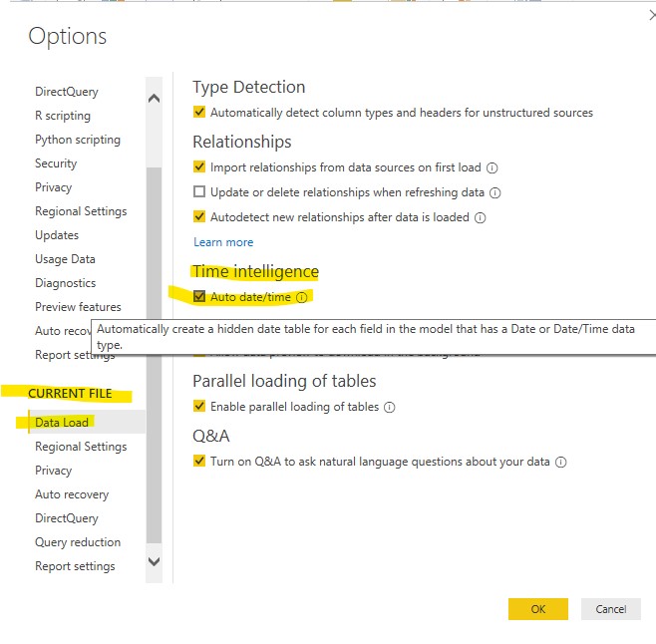Image resolution: width=656 pixels, height=644 pixels.
Task: Open Auto recovery under Current File
Action: pos(72,494)
